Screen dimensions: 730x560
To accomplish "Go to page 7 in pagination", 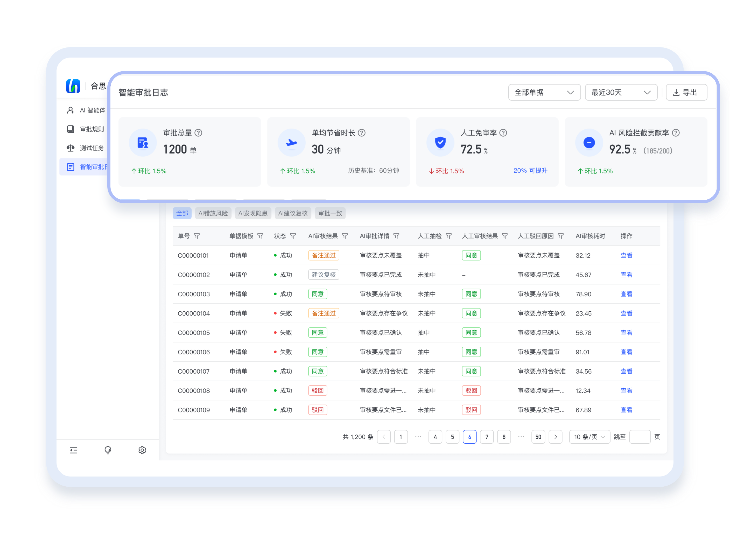I will click(x=487, y=437).
